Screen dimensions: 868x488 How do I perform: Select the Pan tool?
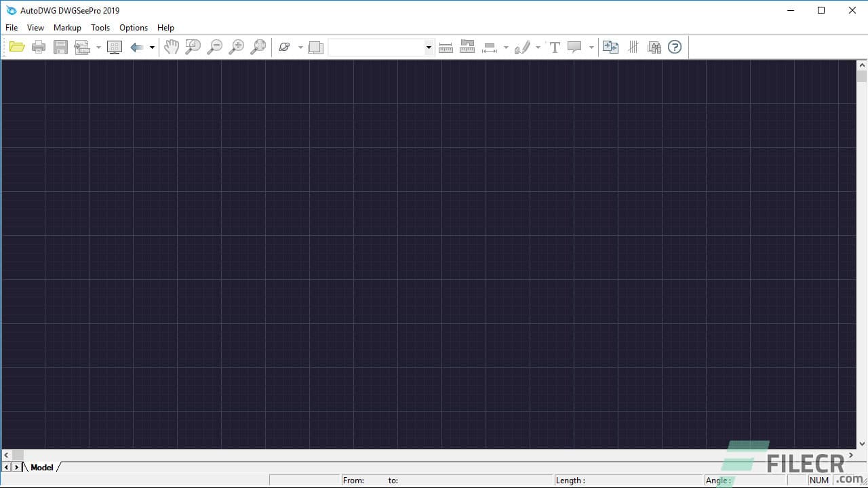pyautogui.click(x=172, y=47)
